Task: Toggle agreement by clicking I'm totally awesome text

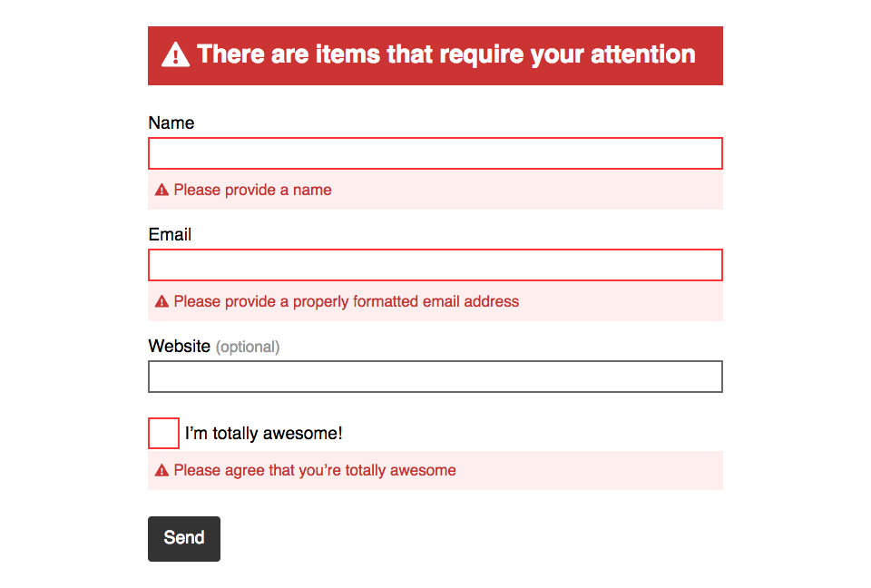Action: (x=263, y=433)
